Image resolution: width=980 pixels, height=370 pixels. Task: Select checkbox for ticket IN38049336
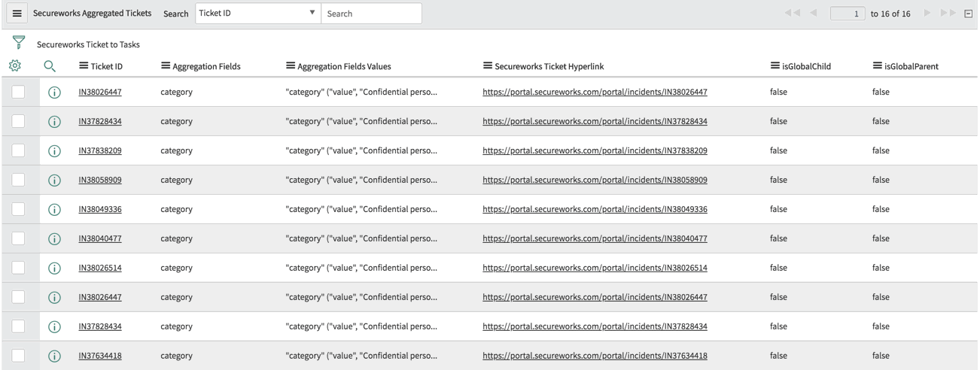pyautogui.click(x=18, y=209)
